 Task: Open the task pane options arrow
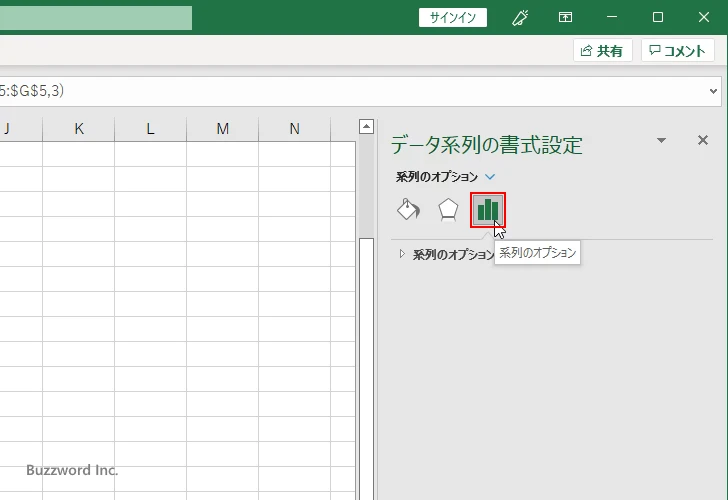(661, 141)
